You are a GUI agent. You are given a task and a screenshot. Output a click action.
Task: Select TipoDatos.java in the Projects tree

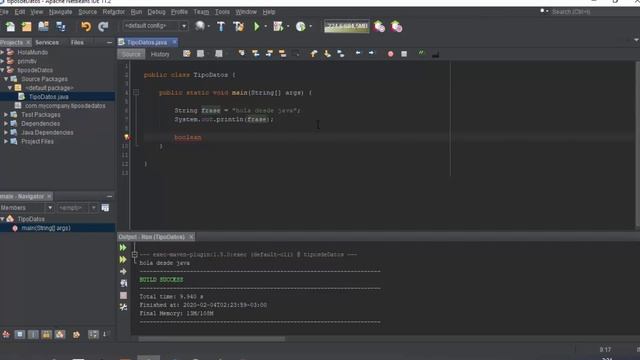tap(48, 97)
